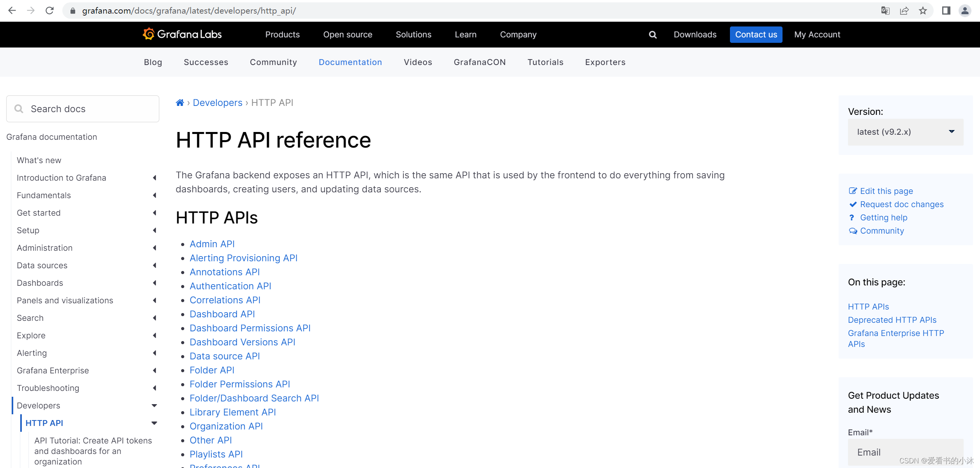Click the browser back arrow
The width and height of the screenshot is (980, 468).
point(12,11)
